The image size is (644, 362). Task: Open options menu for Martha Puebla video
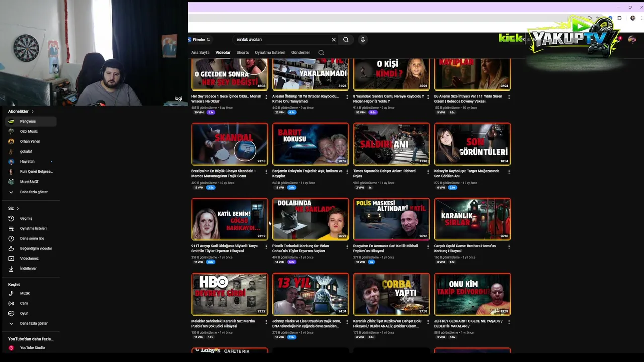tap(266, 321)
